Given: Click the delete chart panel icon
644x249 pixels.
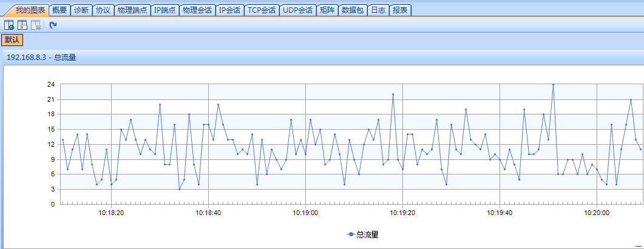Looking at the screenshot, I should pos(36,25).
